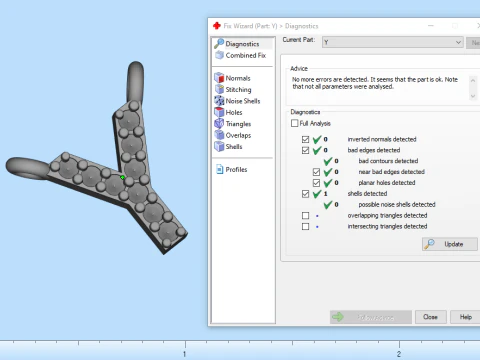Viewport: 480px width, 360px height.
Task: Click green checkmark beside bad contours detected
Action: tap(328, 161)
